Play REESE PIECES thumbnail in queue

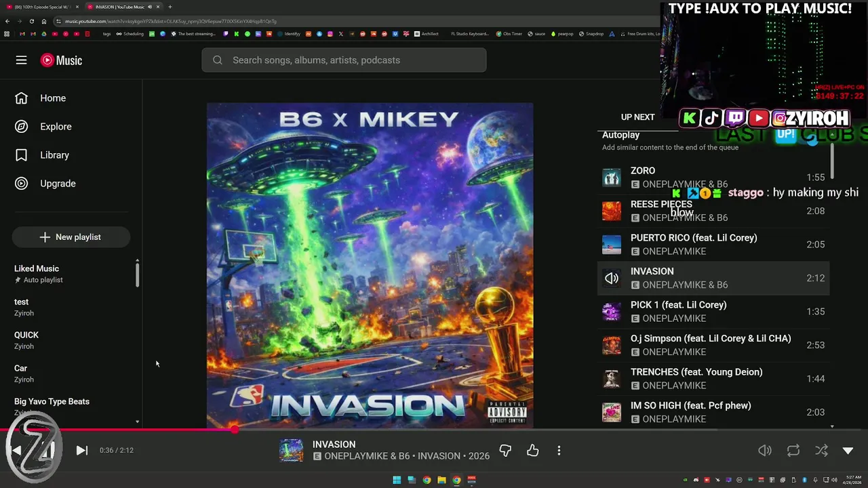point(611,211)
